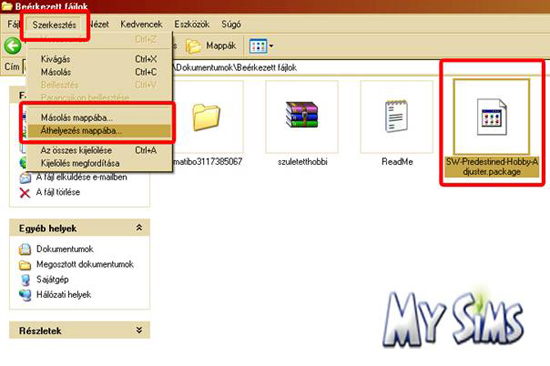Select the szuletetthobbi WinRAR archive icon
This screenshot has width=550, height=366.
302,114
